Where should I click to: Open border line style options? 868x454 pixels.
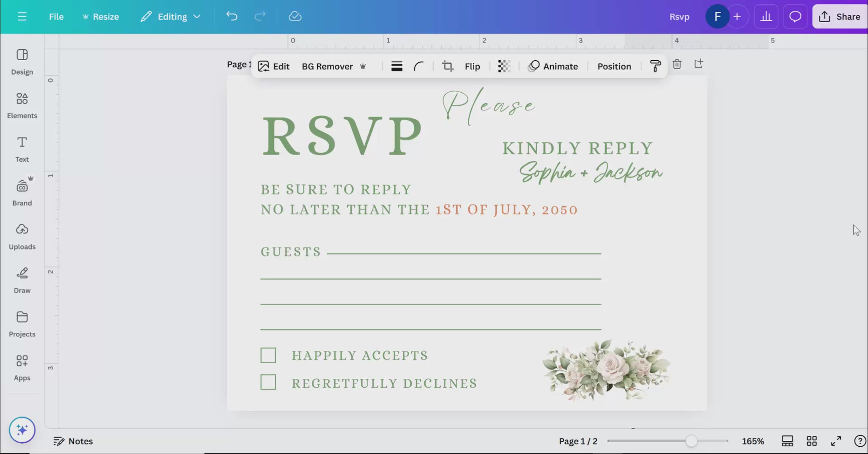point(396,66)
